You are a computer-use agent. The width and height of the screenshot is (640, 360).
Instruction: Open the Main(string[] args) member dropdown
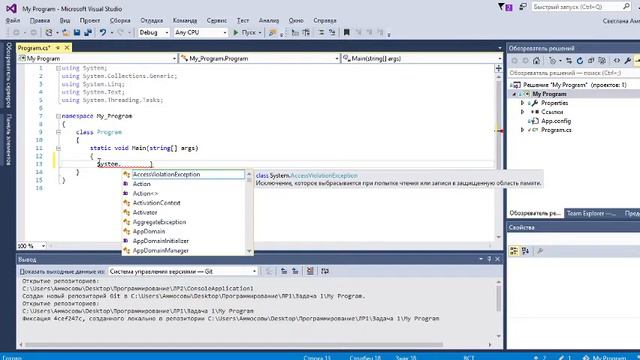pos(422,58)
